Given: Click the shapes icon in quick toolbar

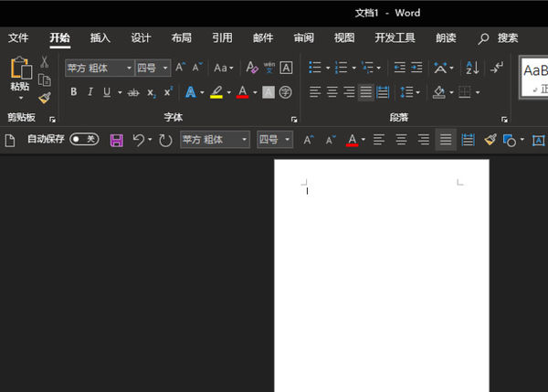Looking at the screenshot, I should click(510, 141).
